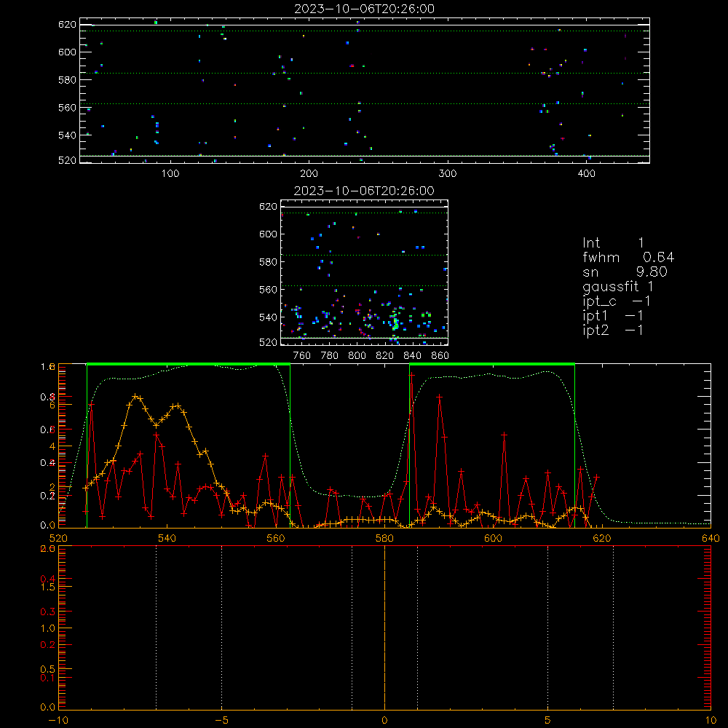Click x-axis label 200 on top plot
Screen dimensions: 728x728
pyautogui.click(x=309, y=174)
